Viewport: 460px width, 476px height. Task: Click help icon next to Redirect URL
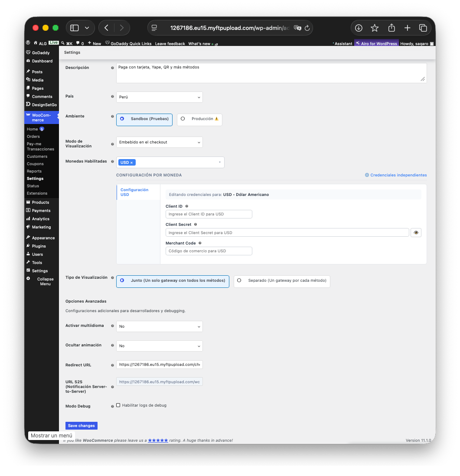click(x=112, y=365)
